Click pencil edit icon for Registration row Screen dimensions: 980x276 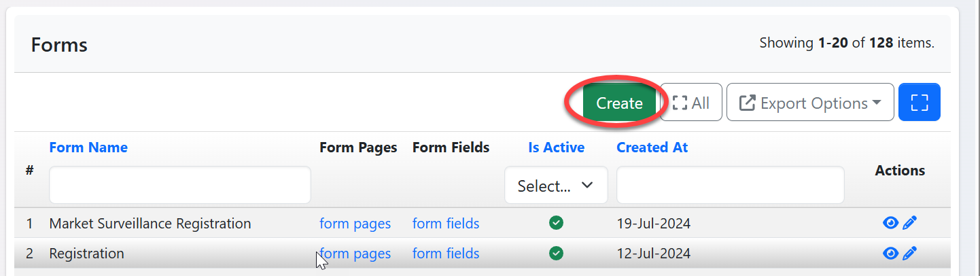click(910, 253)
